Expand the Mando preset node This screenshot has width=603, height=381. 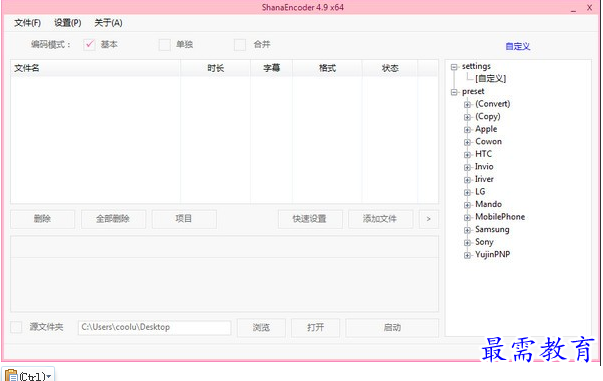[467, 205]
